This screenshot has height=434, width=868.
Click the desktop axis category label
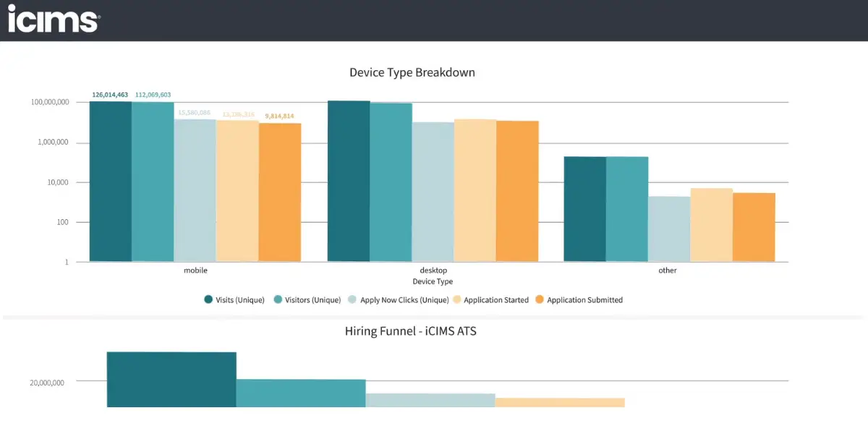pos(433,271)
